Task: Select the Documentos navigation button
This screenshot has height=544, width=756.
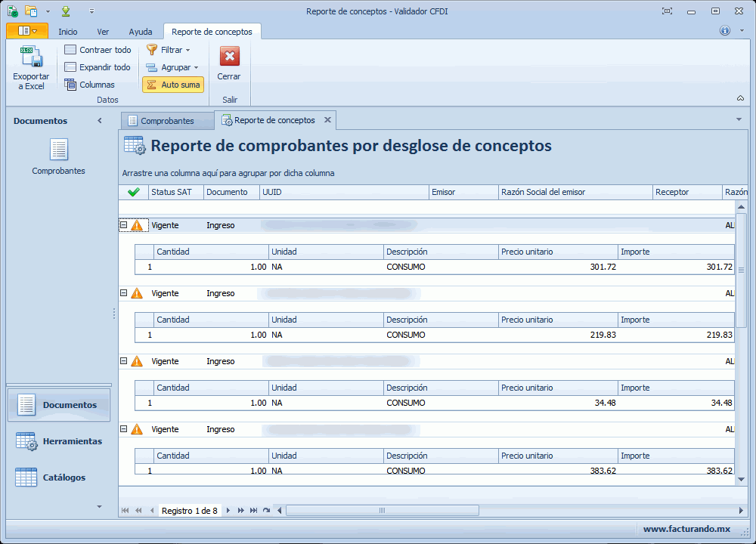Action: [x=59, y=405]
